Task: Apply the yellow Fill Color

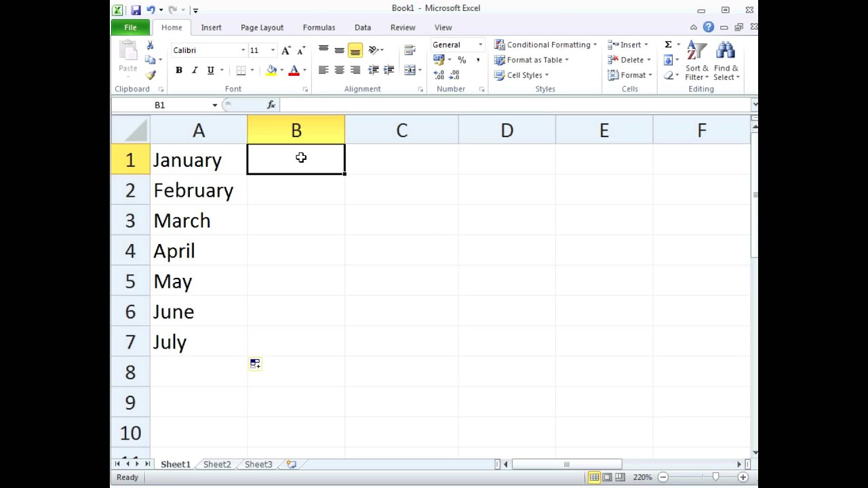Action: (x=272, y=70)
